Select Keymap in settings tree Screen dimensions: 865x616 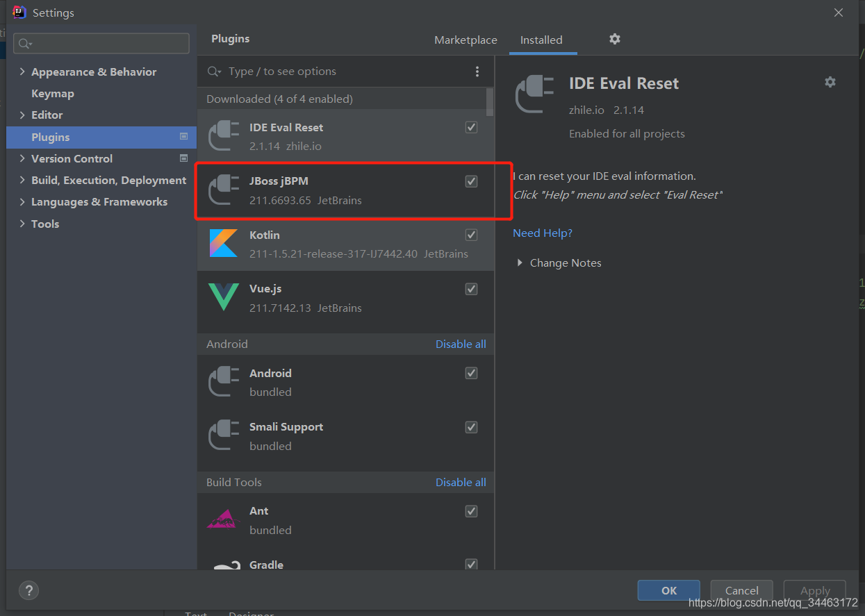coord(53,93)
